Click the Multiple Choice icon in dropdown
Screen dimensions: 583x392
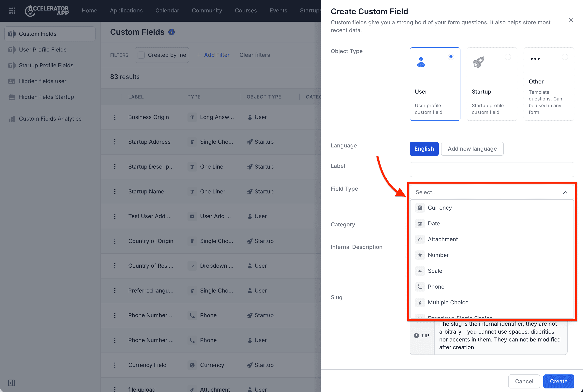[x=420, y=302]
